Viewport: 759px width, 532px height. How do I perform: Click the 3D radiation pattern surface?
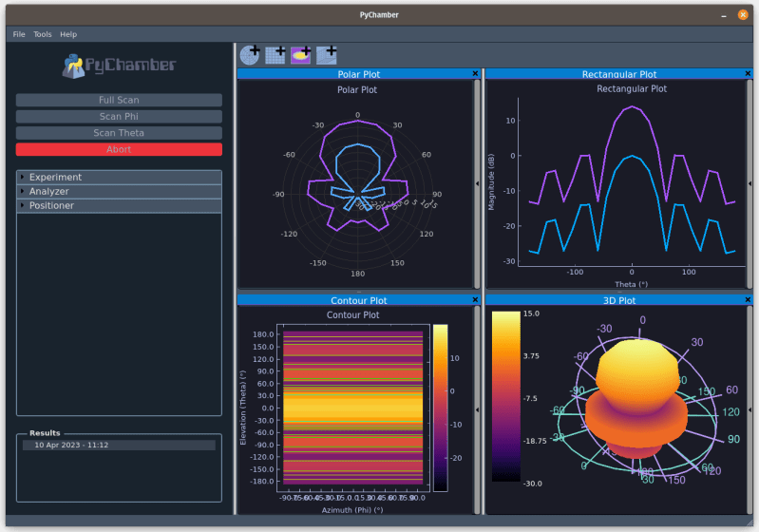coord(636,399)
